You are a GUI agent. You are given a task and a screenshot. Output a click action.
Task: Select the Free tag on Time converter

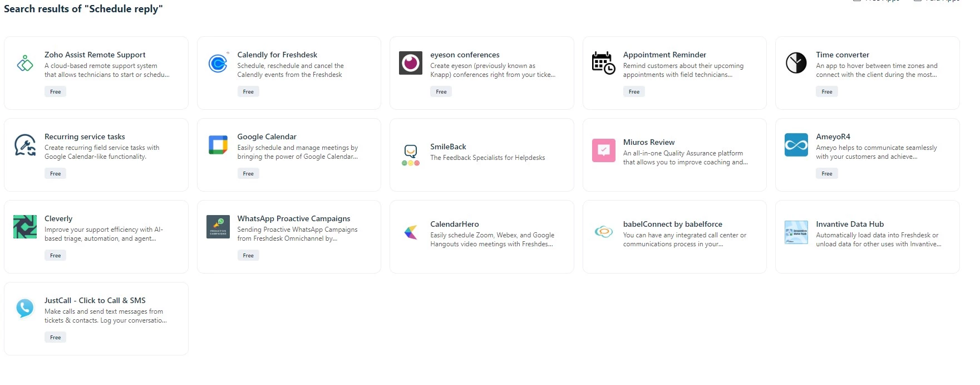click(827, 91)
